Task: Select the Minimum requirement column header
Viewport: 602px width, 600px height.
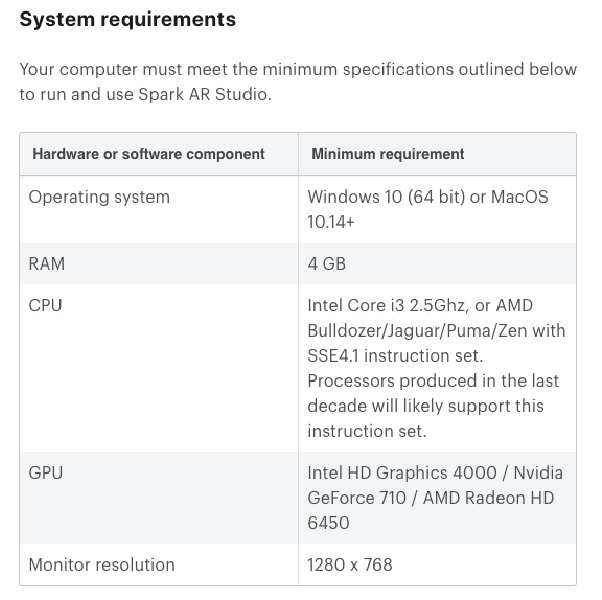Action: coord(388,154)
